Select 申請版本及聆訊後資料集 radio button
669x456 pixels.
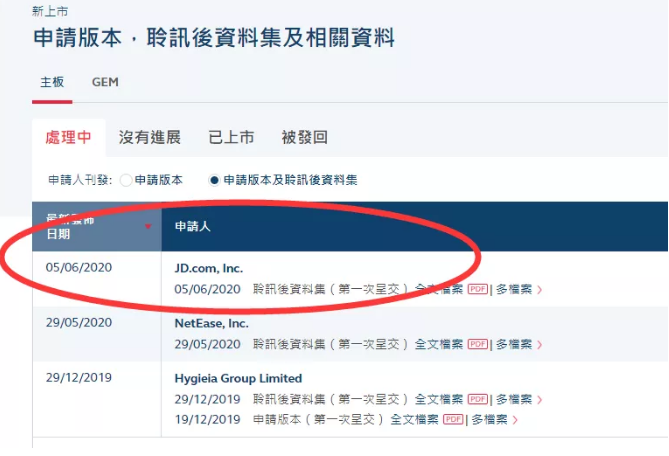(x=214, y=180)
